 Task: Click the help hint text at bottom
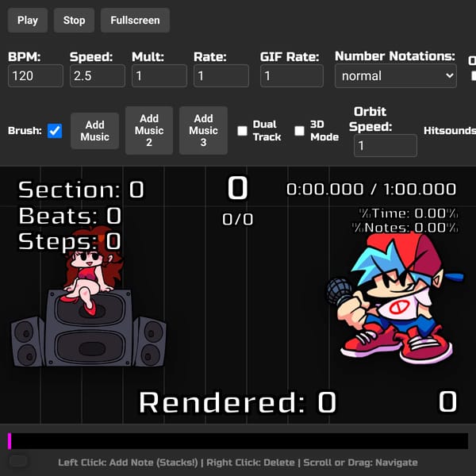pyautogui.click(x=238, y=463)
